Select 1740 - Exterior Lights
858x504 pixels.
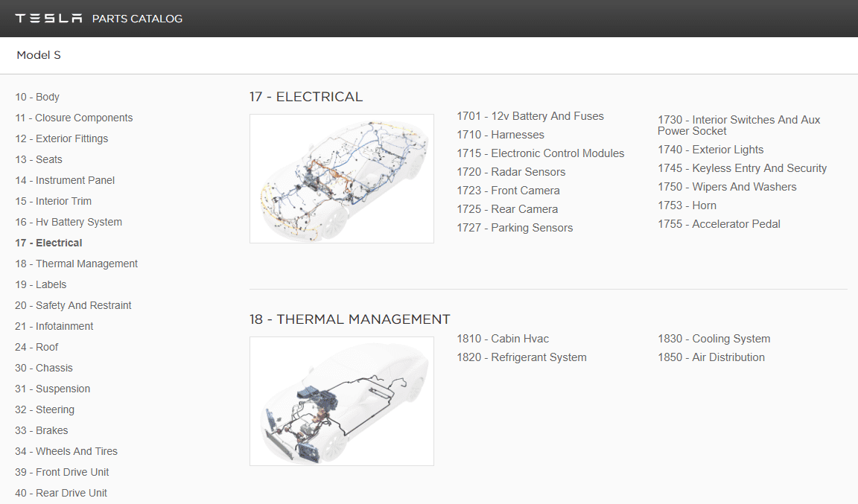click(711, 150)
